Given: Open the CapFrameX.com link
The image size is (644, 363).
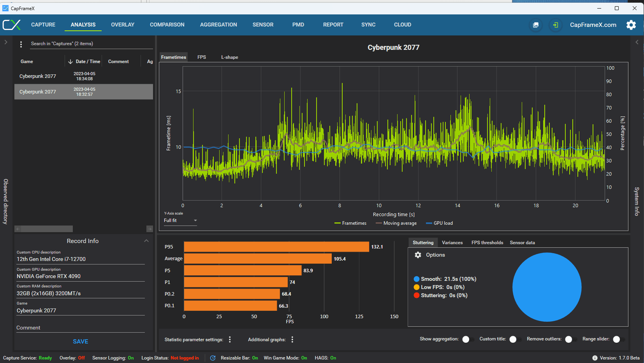Looking at the screenshot, I should [593, 25].
